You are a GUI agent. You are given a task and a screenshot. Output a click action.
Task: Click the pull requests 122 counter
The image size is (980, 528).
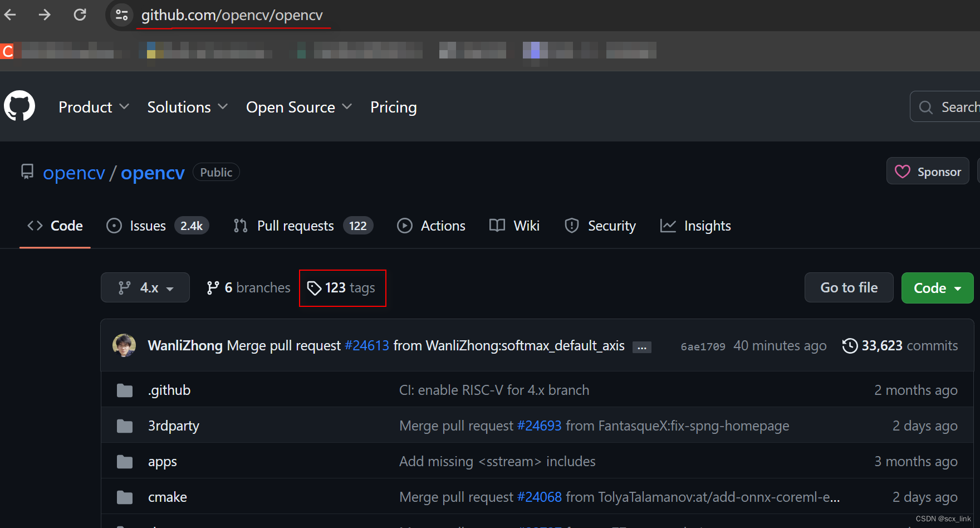358,226
